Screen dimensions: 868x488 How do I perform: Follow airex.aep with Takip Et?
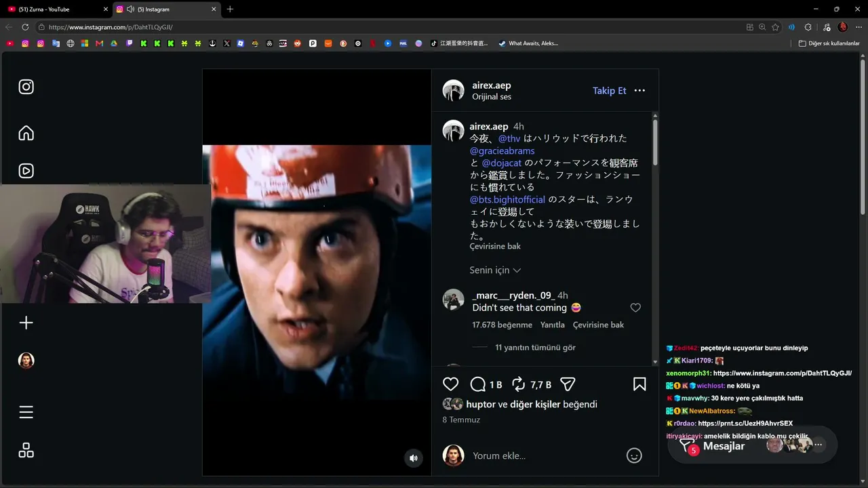(x=610, y=90)
